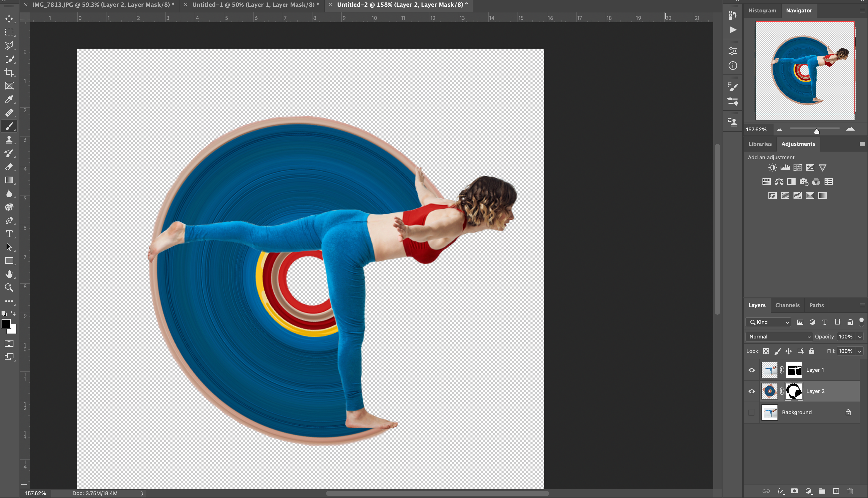Select the Crop tool
This screenshot has height=498, width=868.
9,72
